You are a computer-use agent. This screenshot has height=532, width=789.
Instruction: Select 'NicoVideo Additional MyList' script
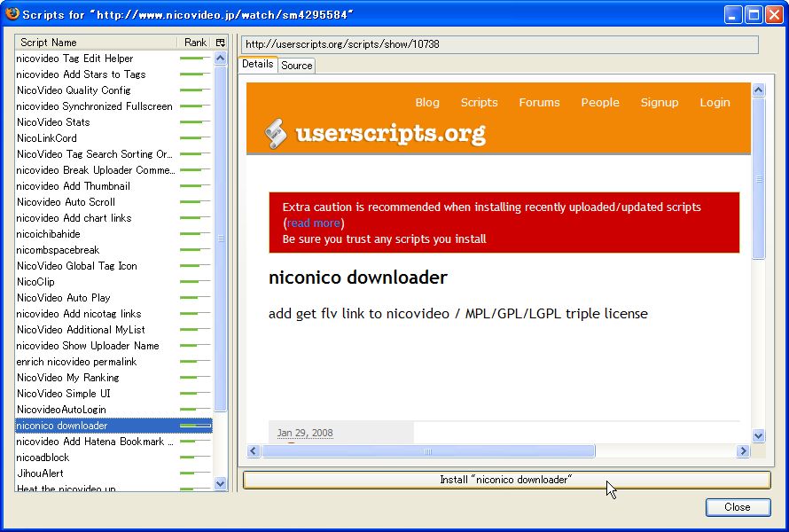[113, 330]
